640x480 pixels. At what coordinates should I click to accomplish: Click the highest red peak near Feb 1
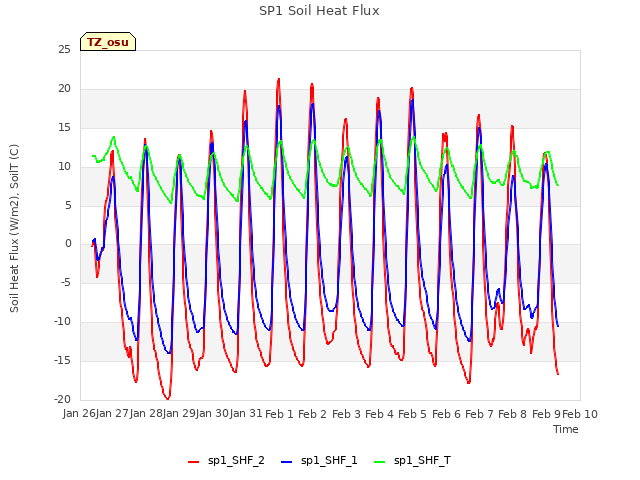279,79
